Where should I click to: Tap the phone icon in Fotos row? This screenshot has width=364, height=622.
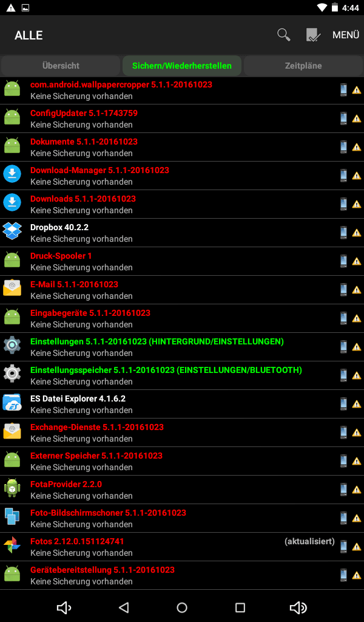click(x=343, y=547)
